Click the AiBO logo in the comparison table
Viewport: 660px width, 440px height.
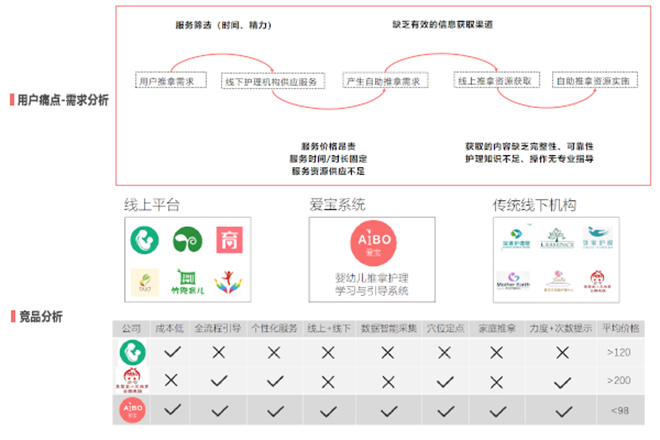pos(132,410)
